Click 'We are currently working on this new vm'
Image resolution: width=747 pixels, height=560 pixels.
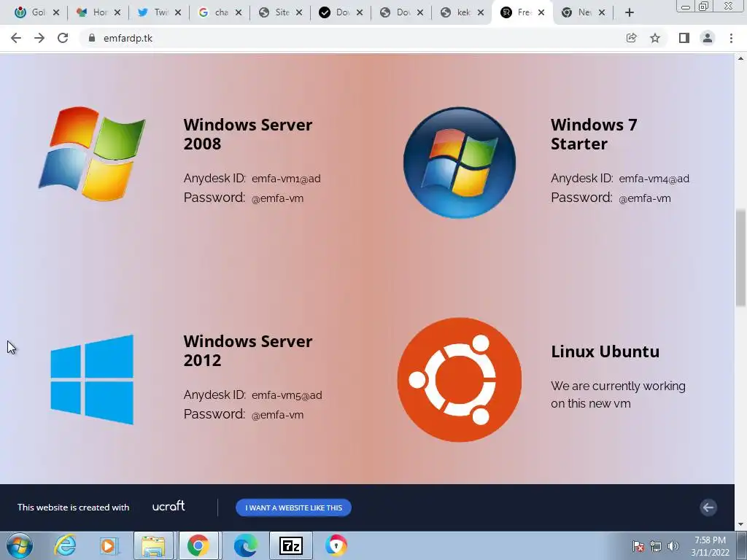(618, 394)
